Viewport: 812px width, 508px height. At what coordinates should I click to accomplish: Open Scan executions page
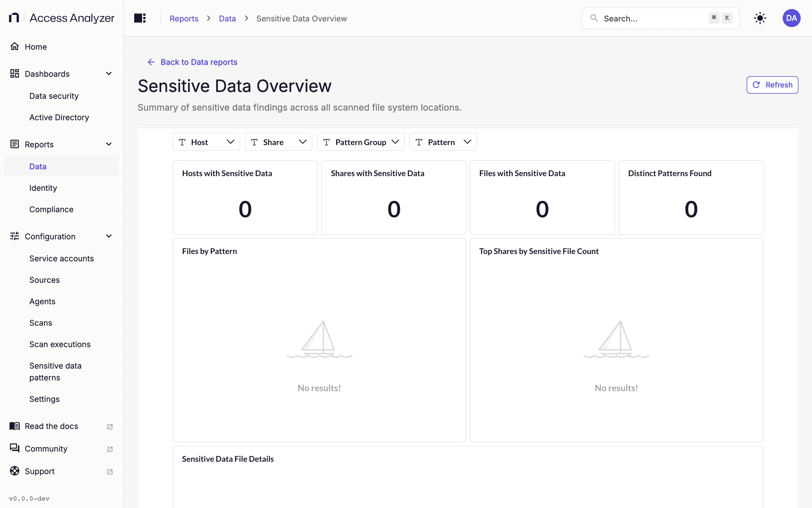pos(62,344)
